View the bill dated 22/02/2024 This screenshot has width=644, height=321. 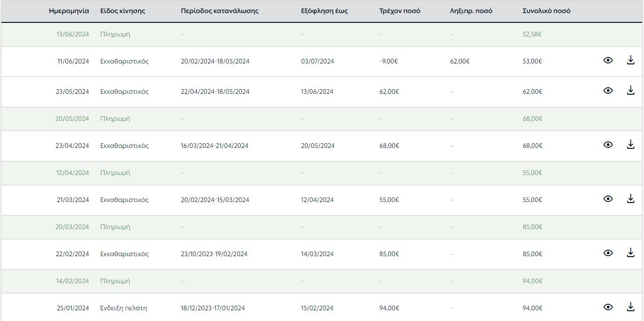click(608, 253)
